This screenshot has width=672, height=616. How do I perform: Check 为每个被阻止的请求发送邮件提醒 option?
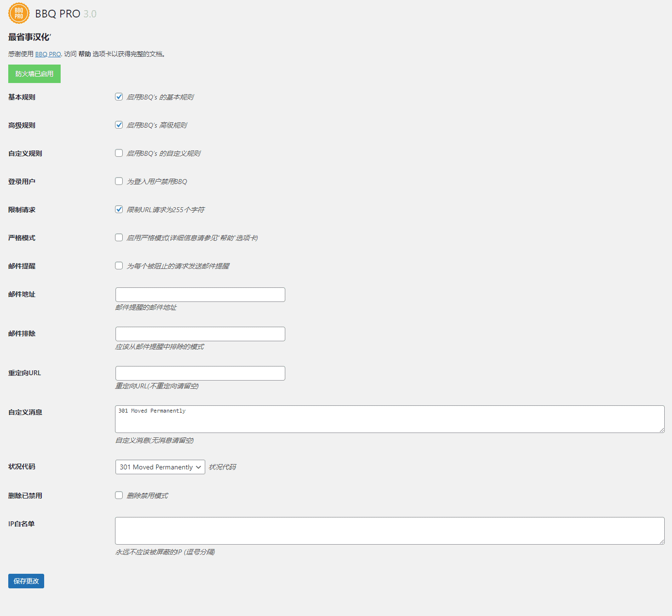(119, 266)
